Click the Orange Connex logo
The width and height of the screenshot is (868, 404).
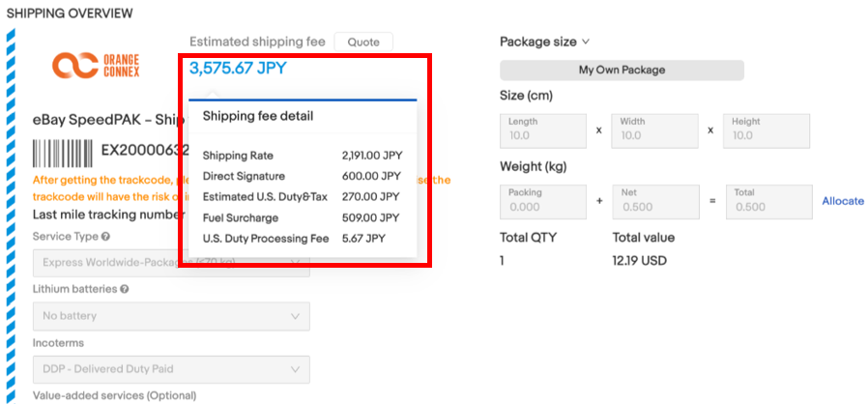point(95,65)
